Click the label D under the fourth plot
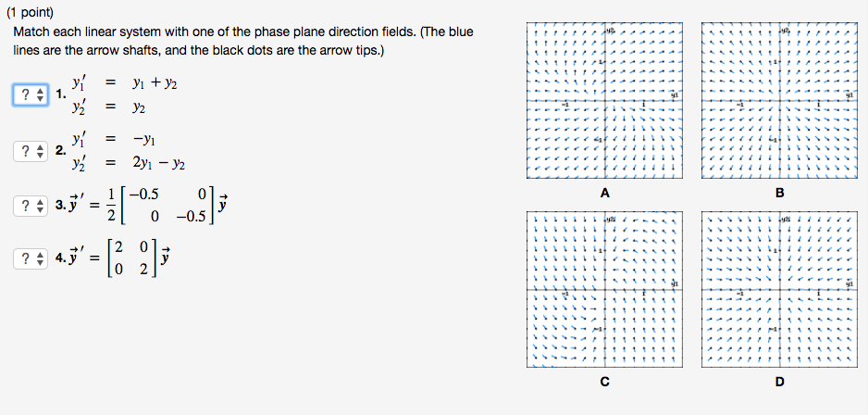 click(x=779, y=382)
